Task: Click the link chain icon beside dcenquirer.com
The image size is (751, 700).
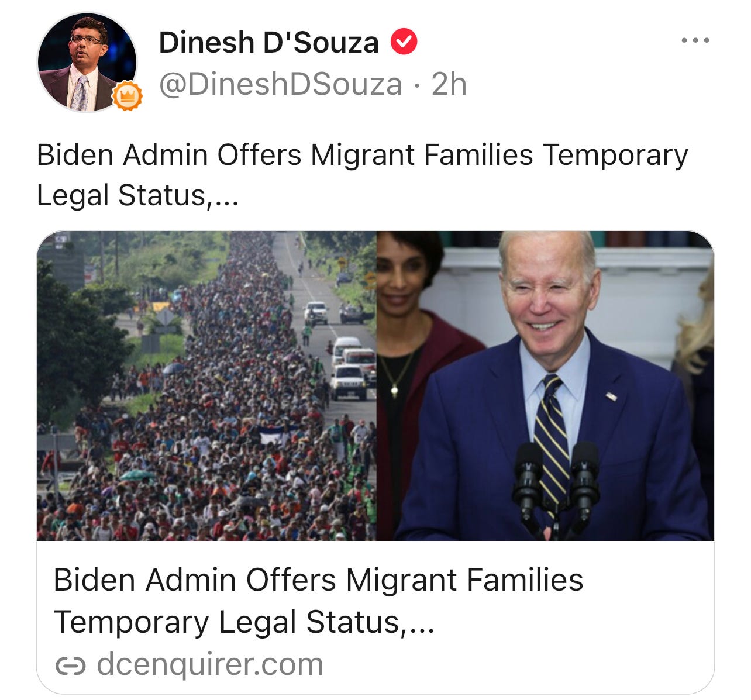Action: 70,665
